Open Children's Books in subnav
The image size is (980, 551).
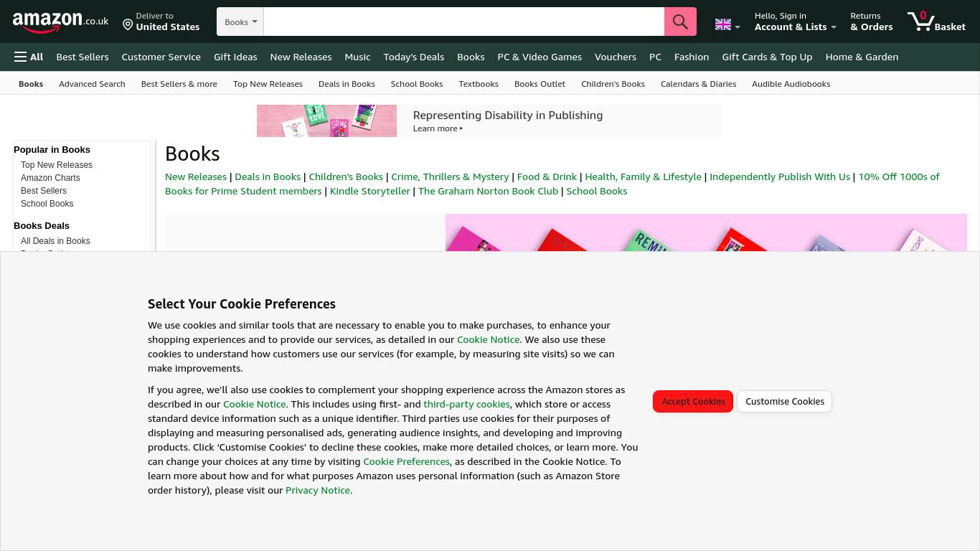pos(613,84)
